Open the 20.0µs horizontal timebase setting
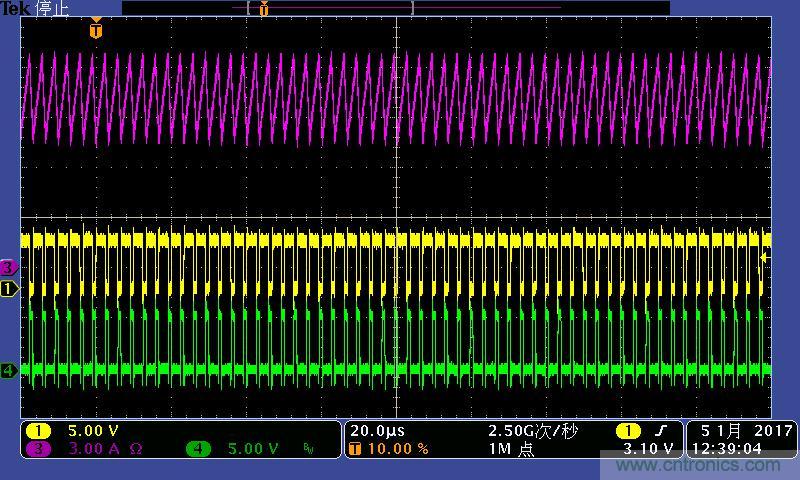Viewport: 800px width, 480px height. click(x=377, y=431)
